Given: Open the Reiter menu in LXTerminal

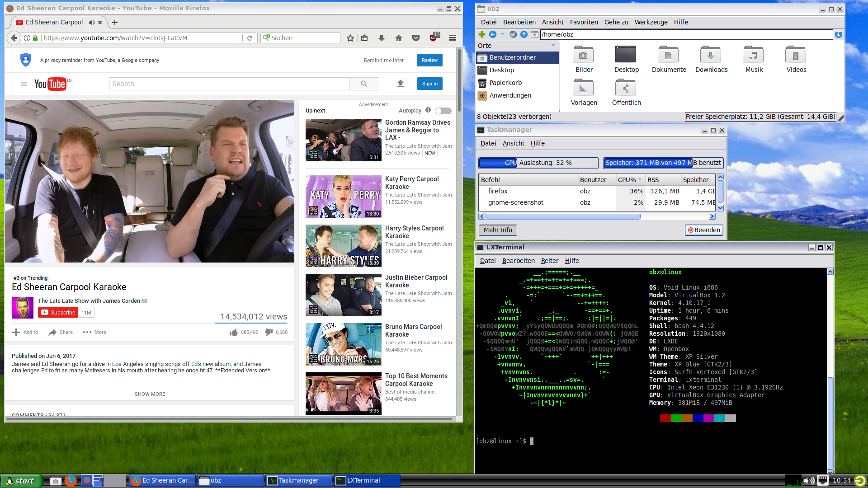Looking at the screenshot, I should 549,261.
